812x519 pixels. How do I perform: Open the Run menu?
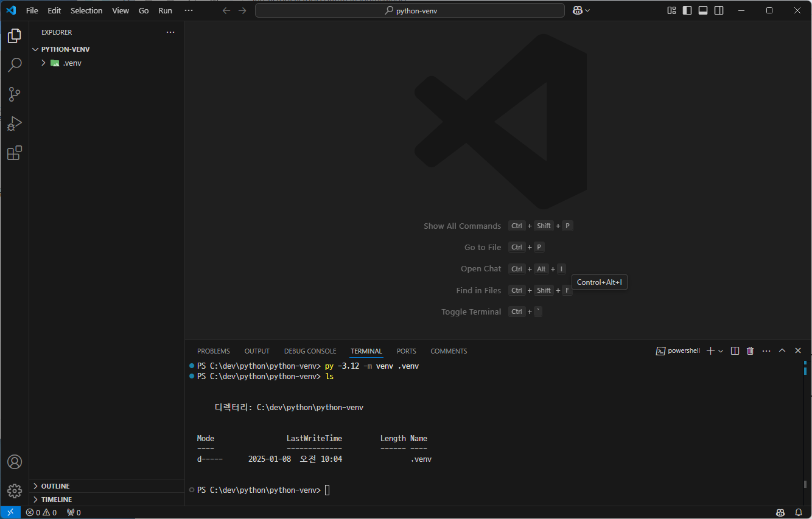coord(165,10)
